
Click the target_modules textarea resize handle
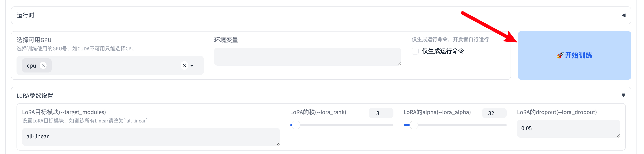[278, 144]
